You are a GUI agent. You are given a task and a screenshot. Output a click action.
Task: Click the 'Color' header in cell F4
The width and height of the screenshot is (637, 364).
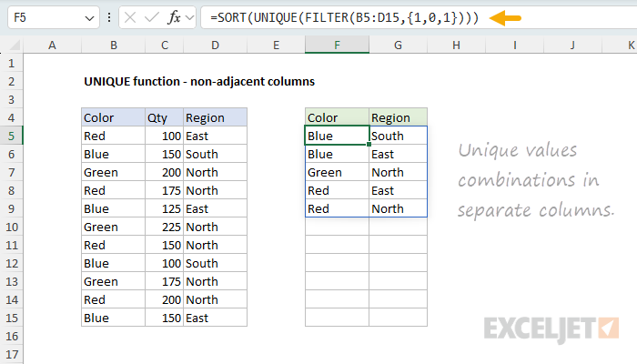(338, 117)
